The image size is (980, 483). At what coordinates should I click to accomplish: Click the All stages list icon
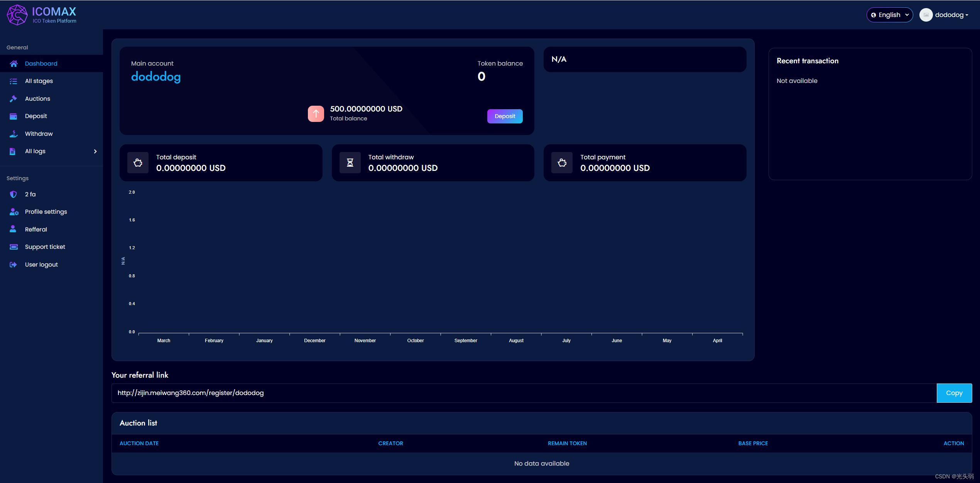[14, 81]
